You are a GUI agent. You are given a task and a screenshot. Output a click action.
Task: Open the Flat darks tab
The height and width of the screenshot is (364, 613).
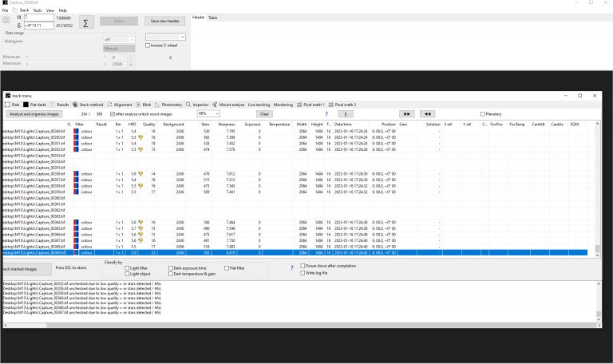point(37,104)
